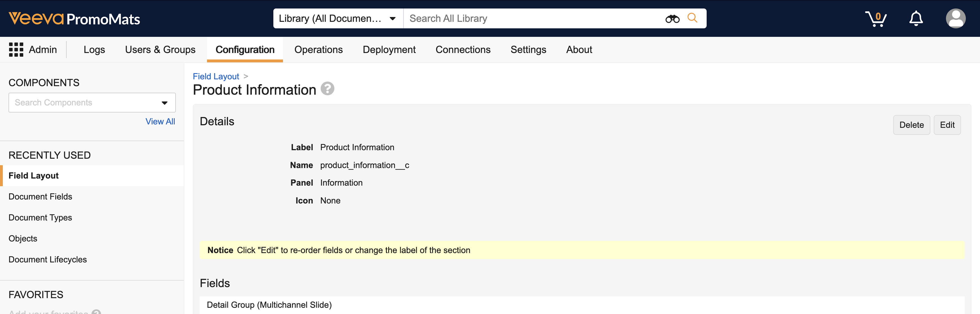Go to the Deployment tab
The image size is (980, 314).
pyautogui.click(x=389, y=50)
